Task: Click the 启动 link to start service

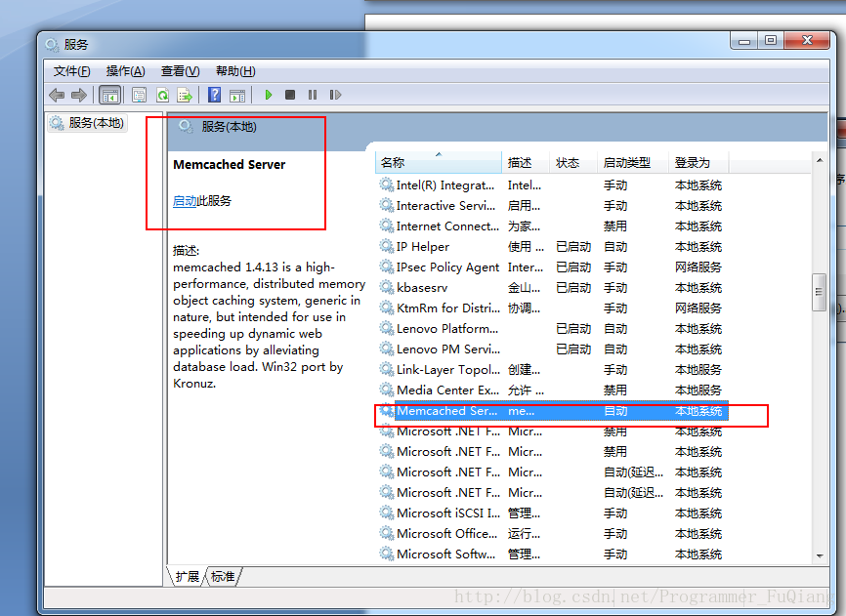Action: coord(185,201)
